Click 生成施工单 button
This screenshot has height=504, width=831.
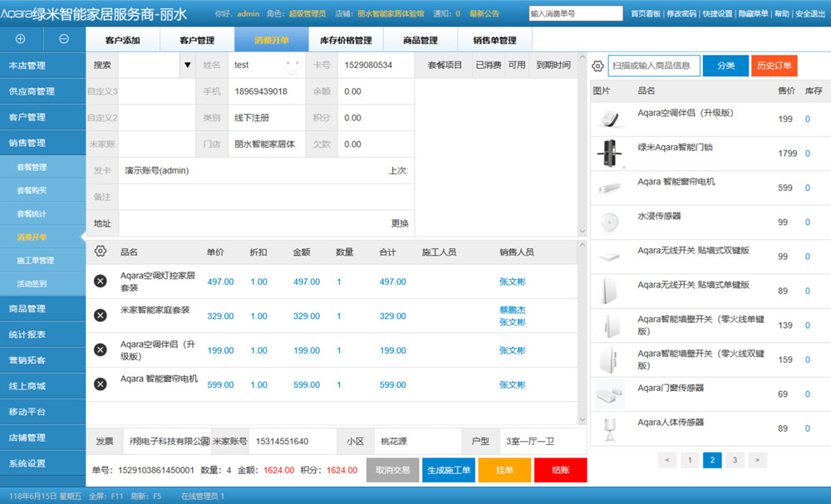(449, 470)
